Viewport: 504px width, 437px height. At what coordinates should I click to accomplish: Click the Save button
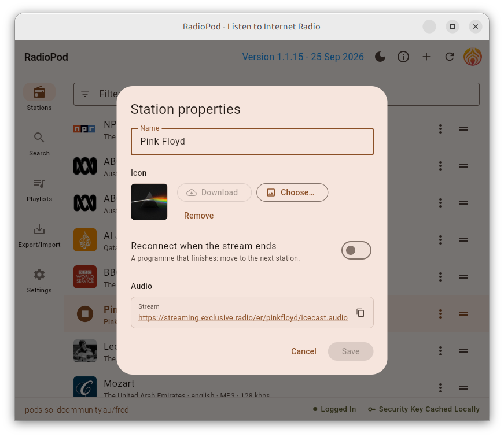point(350,351)
